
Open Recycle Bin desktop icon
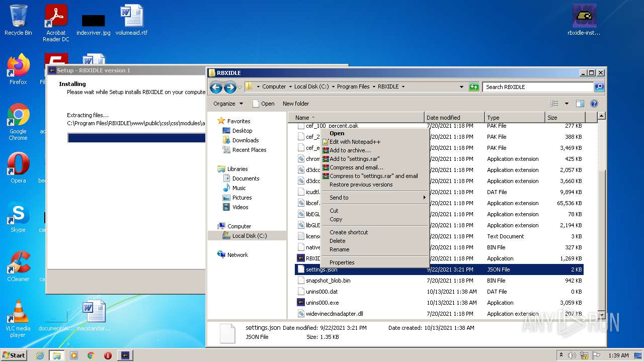(18, 20)
